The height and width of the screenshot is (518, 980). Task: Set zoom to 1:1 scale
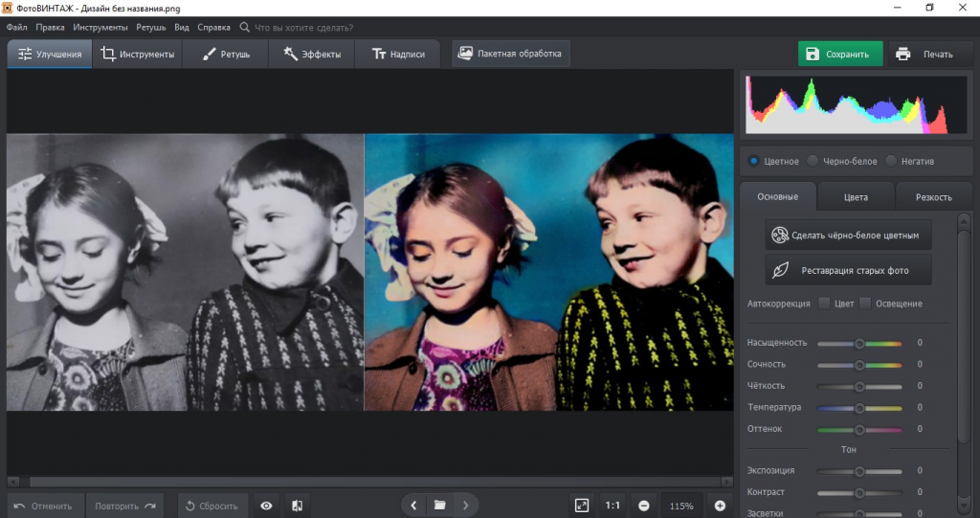(612, 505)
